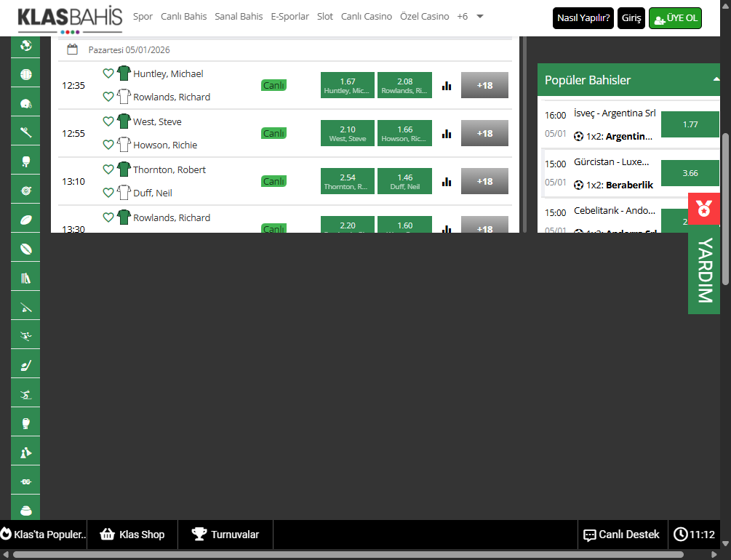731x560 pixels.
Task: Click the horizontal scrollbar at the bottom
Action: (348, 554)
